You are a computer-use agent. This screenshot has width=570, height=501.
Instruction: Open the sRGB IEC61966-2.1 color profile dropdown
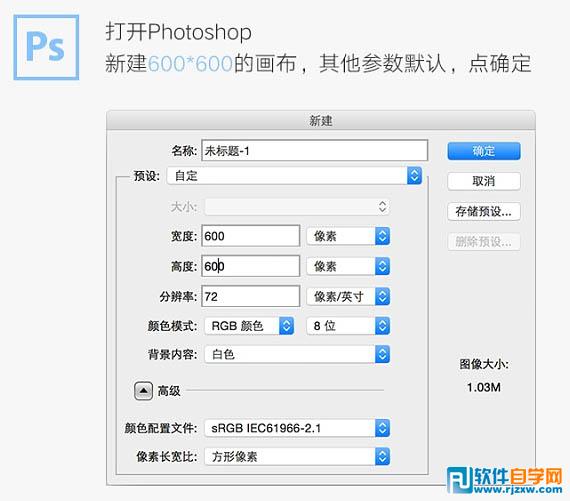pyautogui.click(x=297, y=428)
